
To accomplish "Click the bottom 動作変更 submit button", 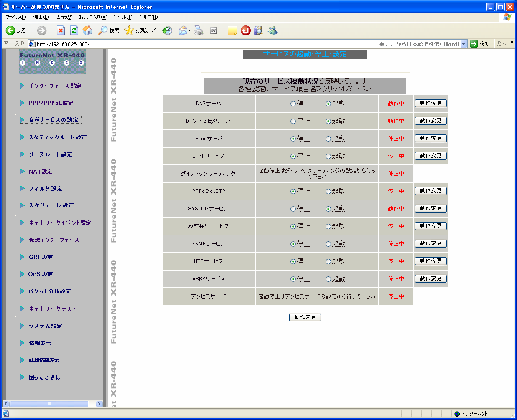I will [x=305, y=317].
